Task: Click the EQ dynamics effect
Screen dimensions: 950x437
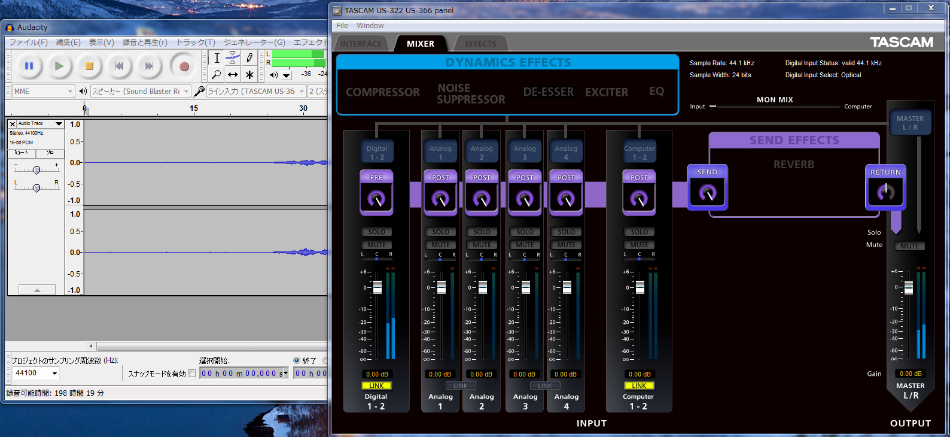Action: pyautogui.click(x=657, y=92)
